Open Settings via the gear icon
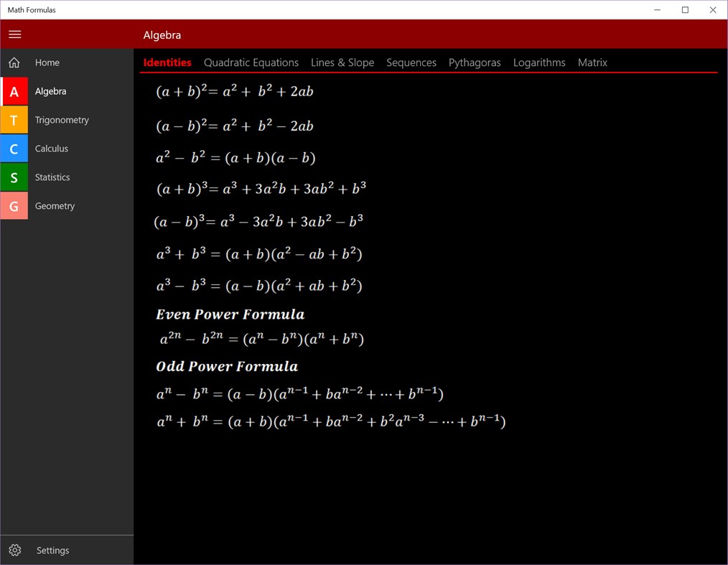This screenshot has height=565, width=728. click(15, 550)
